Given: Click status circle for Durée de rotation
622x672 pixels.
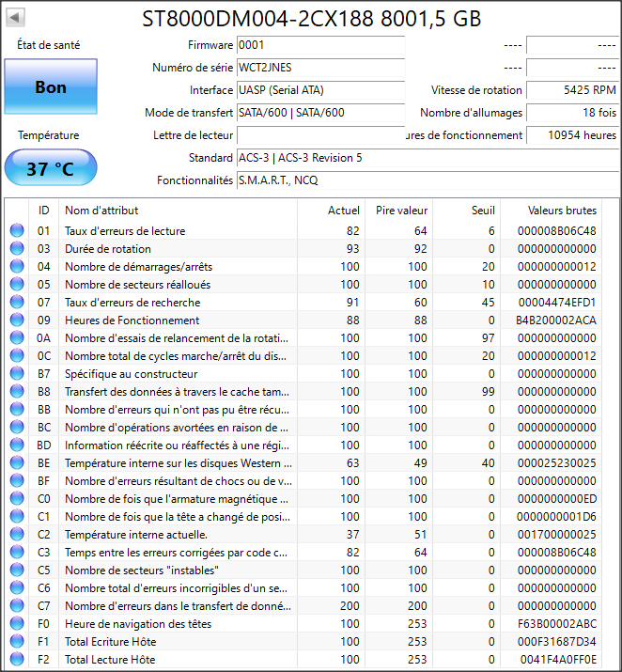Looking at the screenshot, I should click(17, 248).
